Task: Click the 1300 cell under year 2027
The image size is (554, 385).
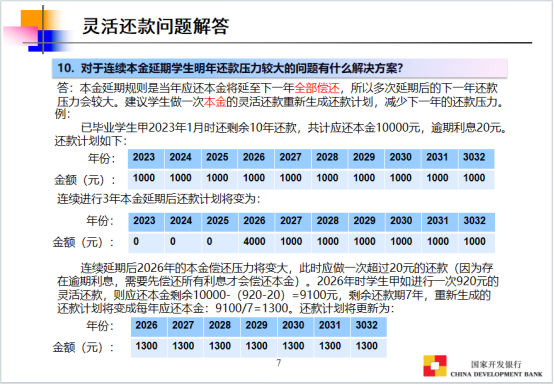Action: 185,347
